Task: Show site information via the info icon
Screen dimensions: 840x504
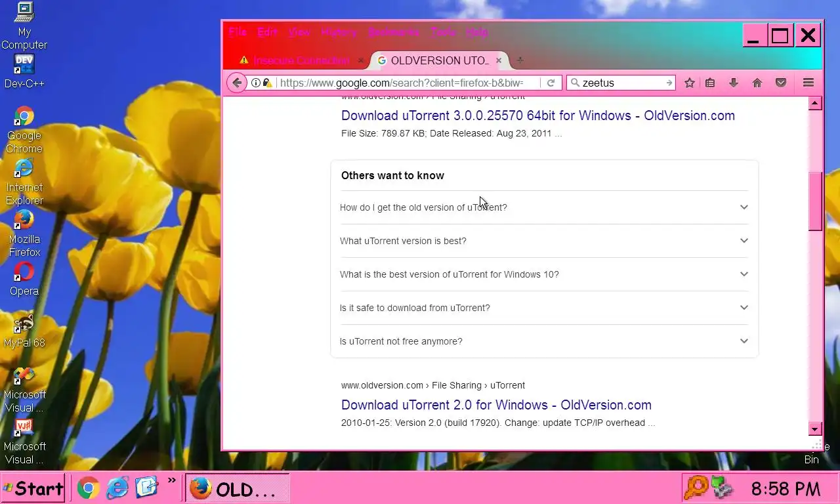Action: pos(256,83)
